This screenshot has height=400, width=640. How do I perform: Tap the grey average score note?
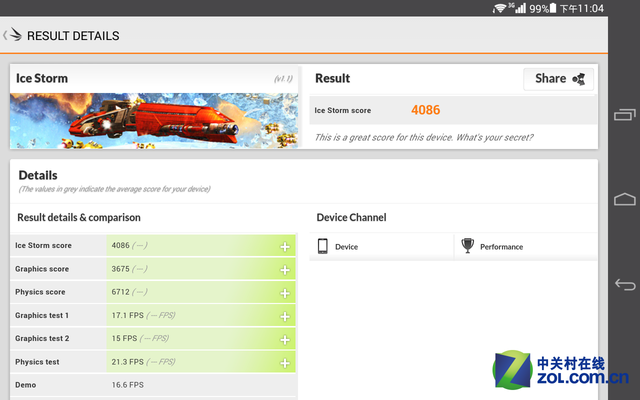coord(114,189)
